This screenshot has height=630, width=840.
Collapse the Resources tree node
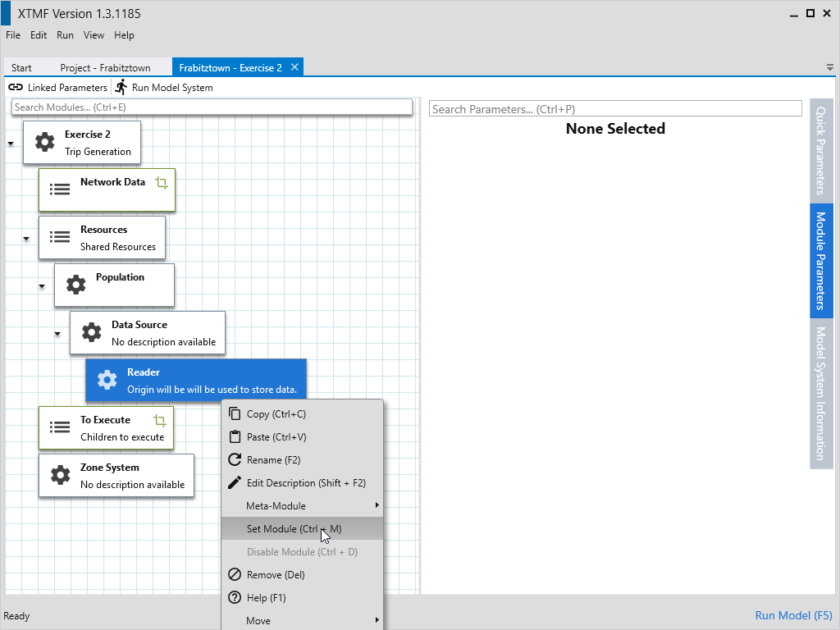26,239
